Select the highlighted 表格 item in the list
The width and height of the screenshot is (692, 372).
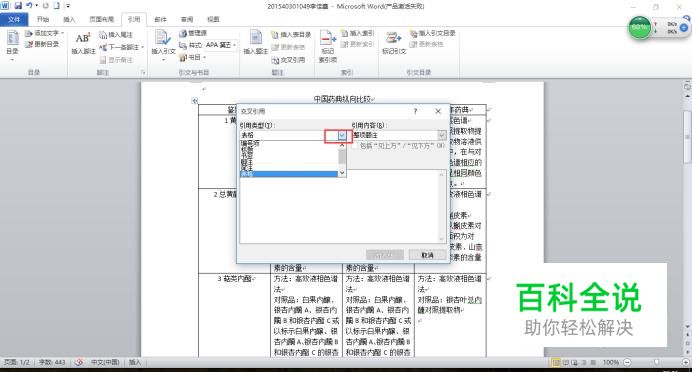[x=289, y=174]
